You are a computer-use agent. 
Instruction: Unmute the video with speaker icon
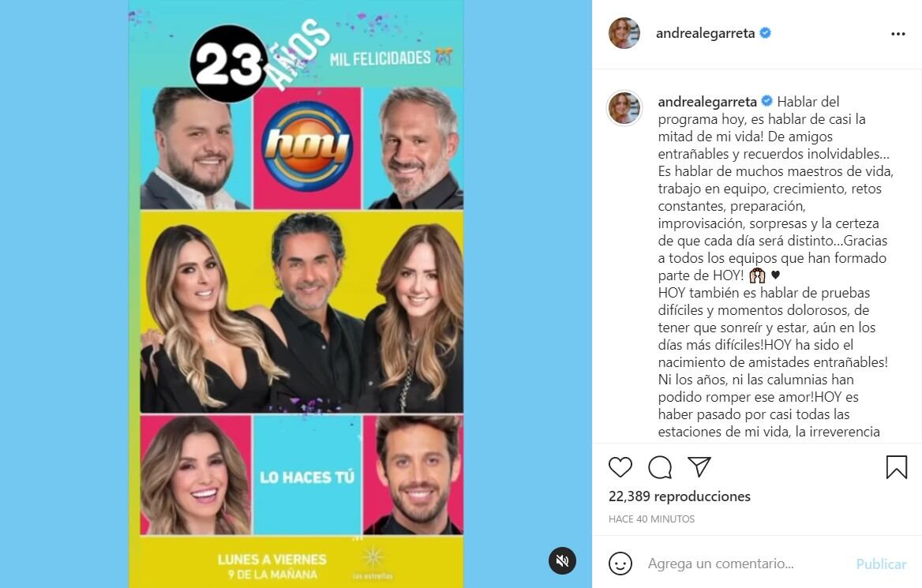coord(562,560)
